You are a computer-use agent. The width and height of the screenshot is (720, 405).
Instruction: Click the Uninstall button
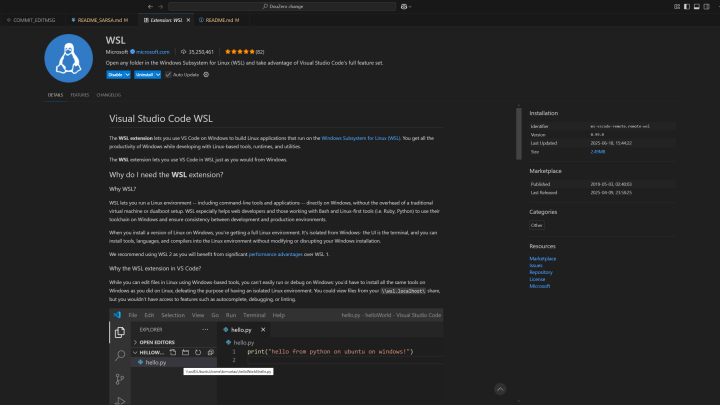pyautogui.click(x=144, y=74)
